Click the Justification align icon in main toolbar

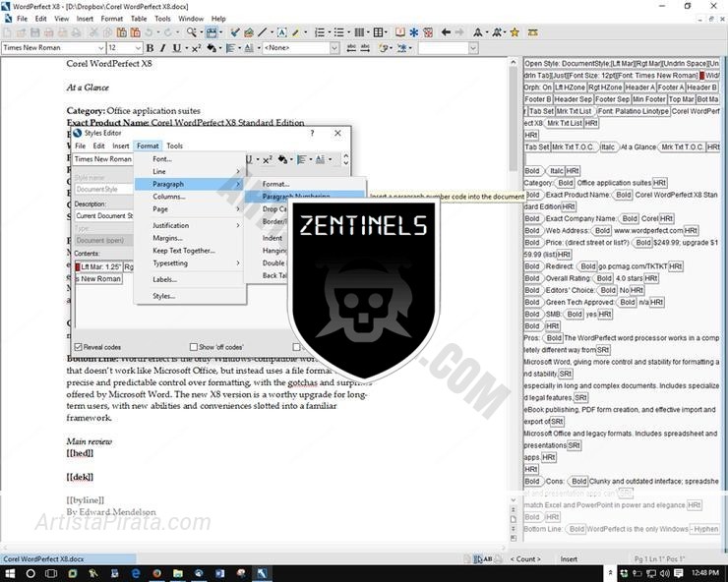(230, 48)
